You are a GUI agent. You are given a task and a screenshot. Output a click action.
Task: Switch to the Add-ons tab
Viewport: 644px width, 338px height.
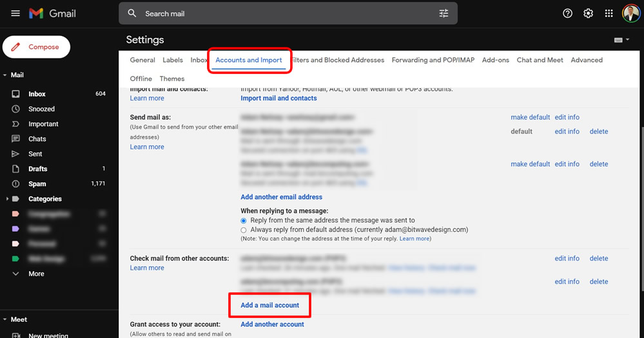click(495, 60)
